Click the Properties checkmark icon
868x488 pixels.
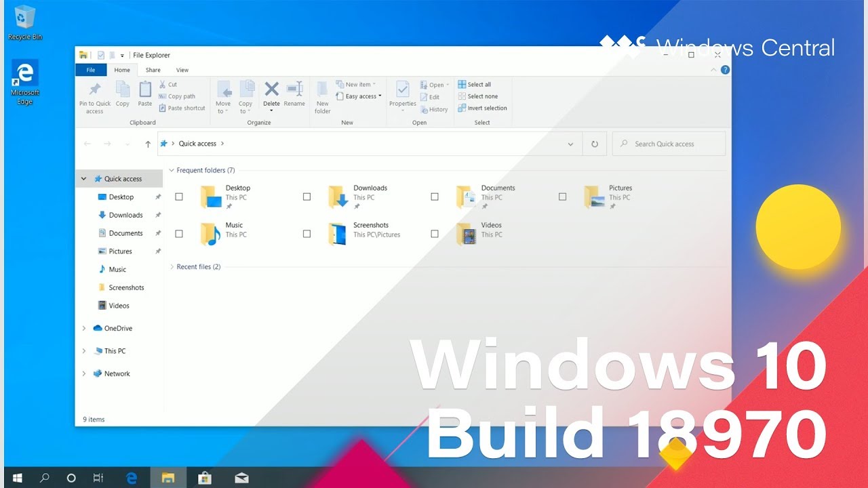coord(403,89)
